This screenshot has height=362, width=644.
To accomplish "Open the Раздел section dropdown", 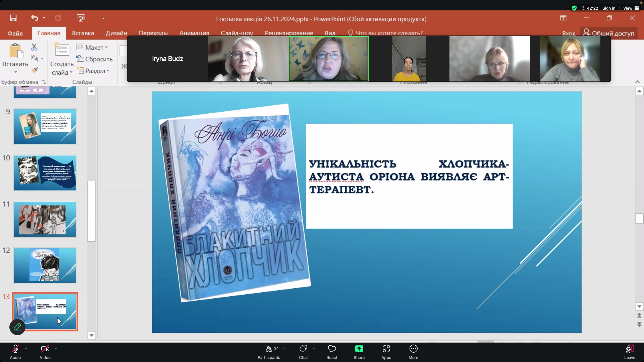I will [93, 71].
